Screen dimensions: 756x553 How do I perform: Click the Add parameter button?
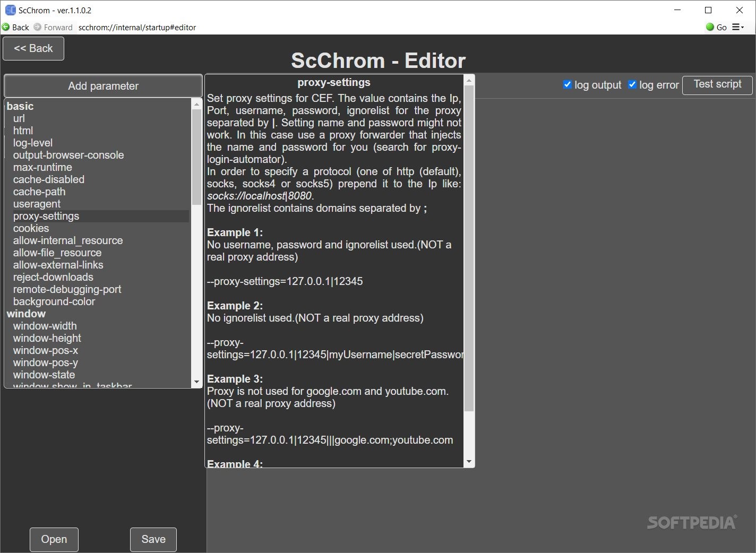103,86
